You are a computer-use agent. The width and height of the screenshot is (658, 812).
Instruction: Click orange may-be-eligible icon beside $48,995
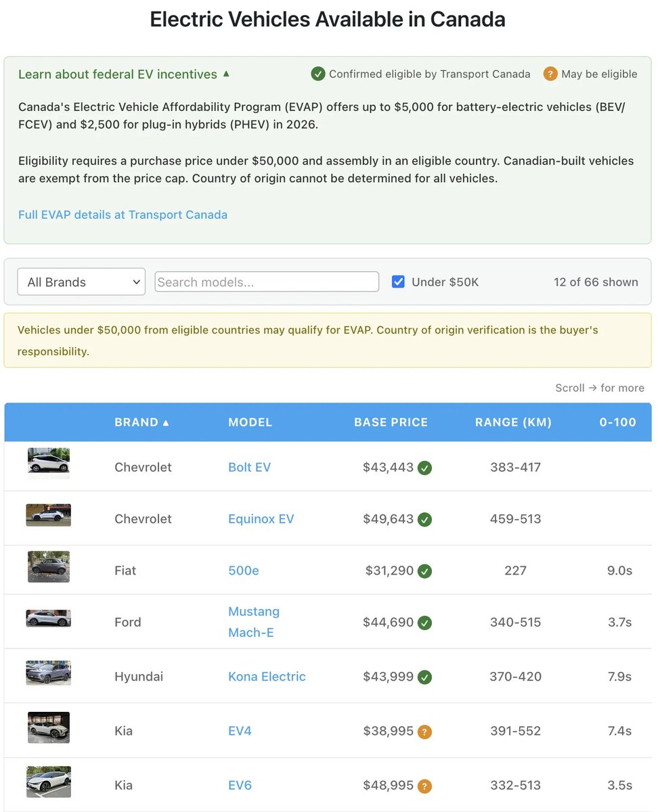tap(424, 786)
